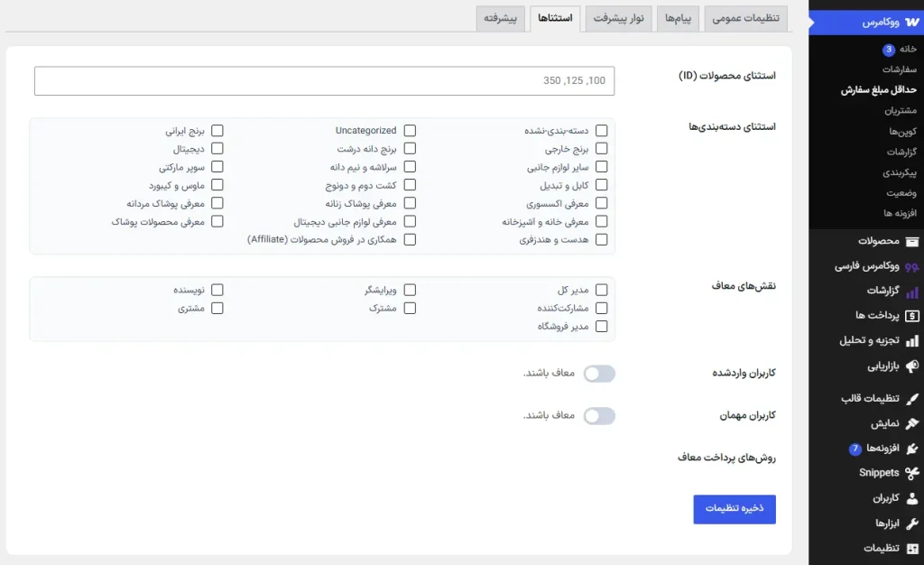Tick the مشترک role checkbox

click(x=410, y=308)
